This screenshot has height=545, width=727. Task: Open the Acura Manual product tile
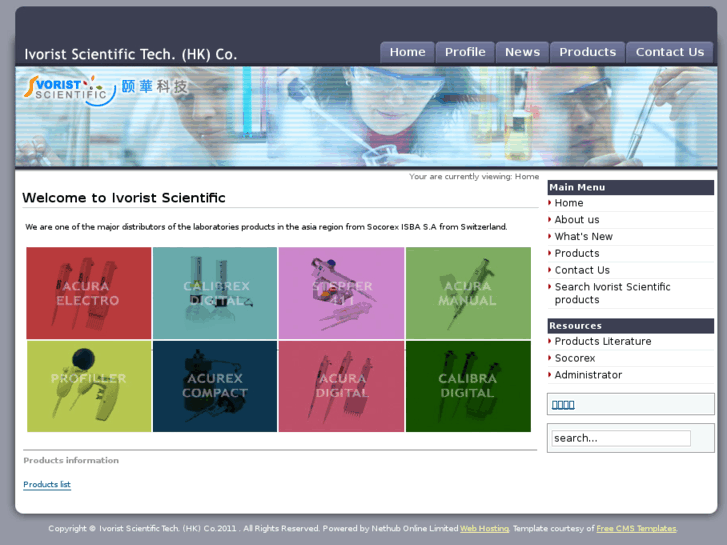(x=468, y=293)
